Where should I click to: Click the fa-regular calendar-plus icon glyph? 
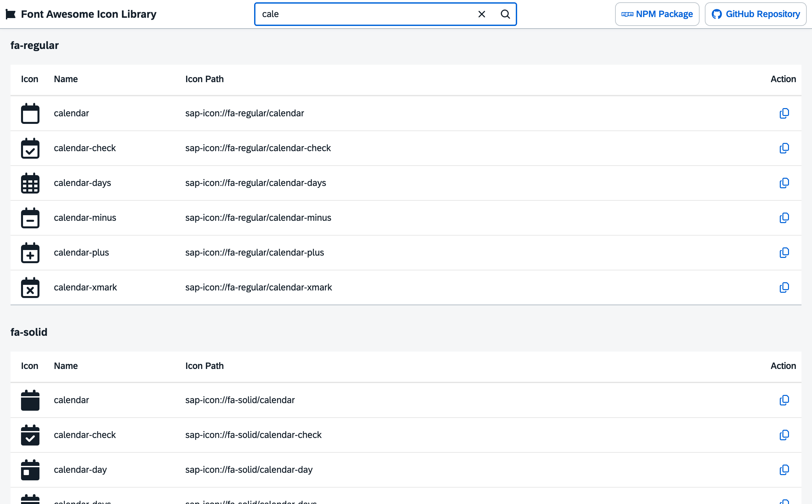(30, 253)
